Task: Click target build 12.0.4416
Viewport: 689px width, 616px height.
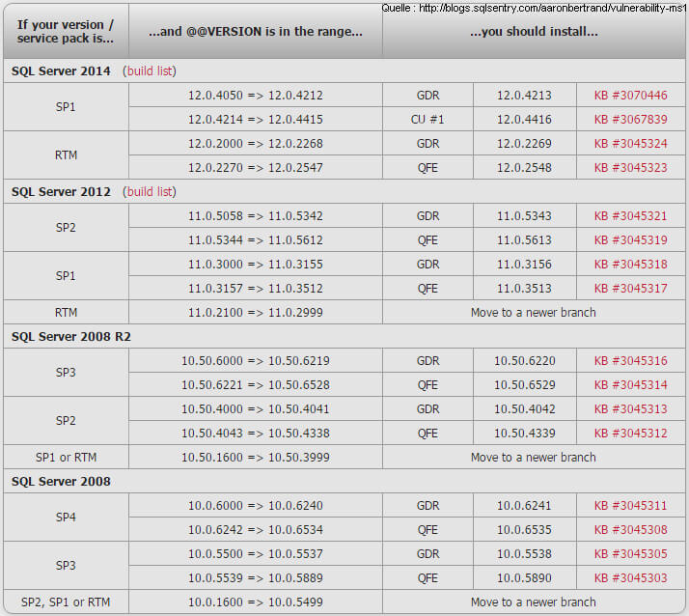Action: tap(524, 120)
